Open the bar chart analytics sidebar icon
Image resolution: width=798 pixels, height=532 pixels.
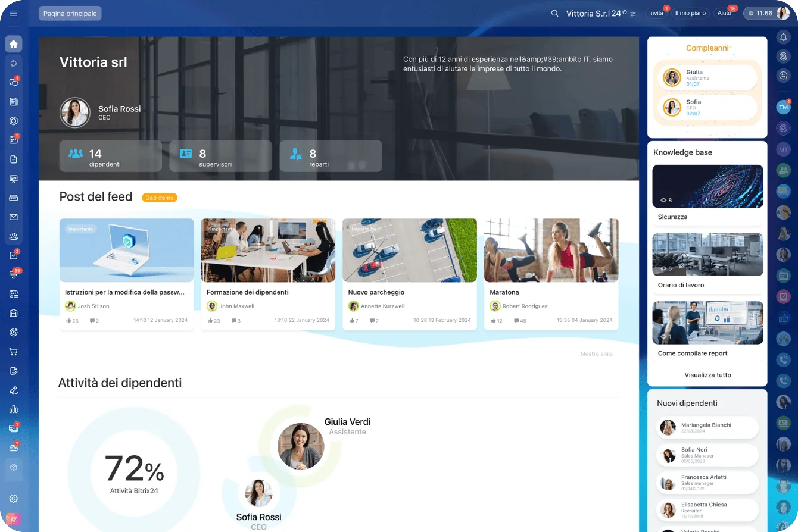click(13, 409)
